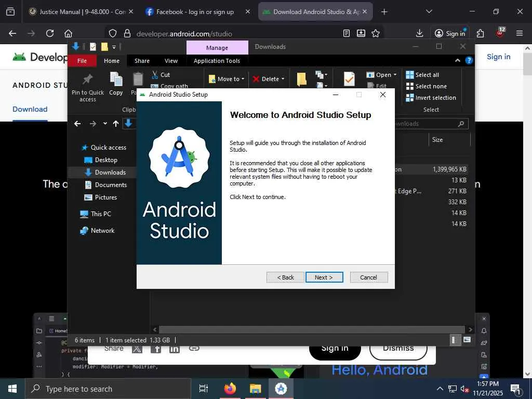Viewport: 532px width, 399px height.
Task: Open the Move to dropdown
Action: 227,79
